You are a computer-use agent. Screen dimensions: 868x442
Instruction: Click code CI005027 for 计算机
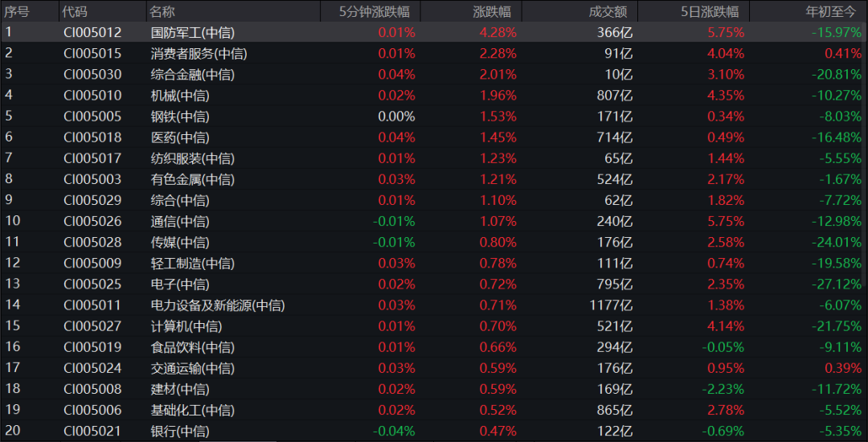point(92,326)
